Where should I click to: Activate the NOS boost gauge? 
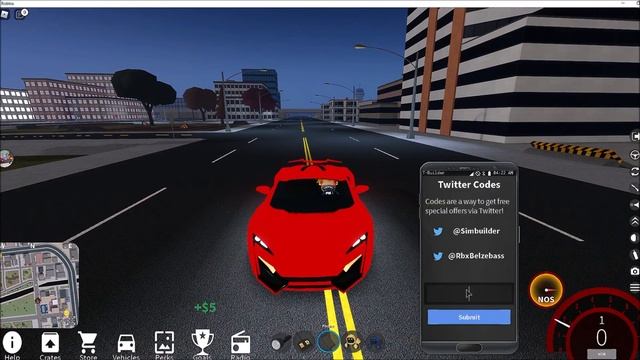tap(546, 290)
